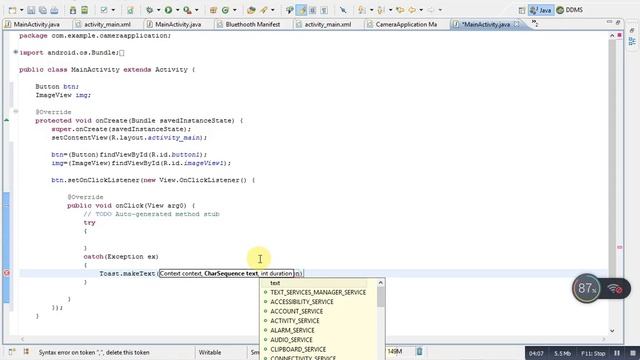
Task: Open the New wizard dropdown arrow
Action: [22, 10]
